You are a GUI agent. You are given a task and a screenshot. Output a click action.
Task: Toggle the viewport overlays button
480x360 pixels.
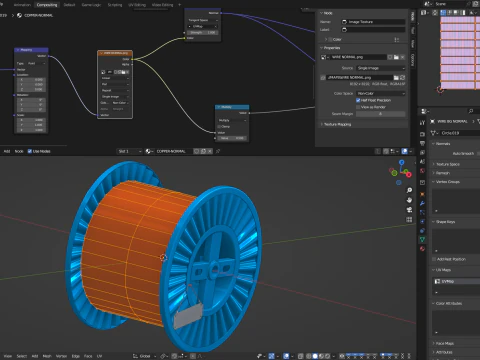pyautogui.click(x=286, y=356)
